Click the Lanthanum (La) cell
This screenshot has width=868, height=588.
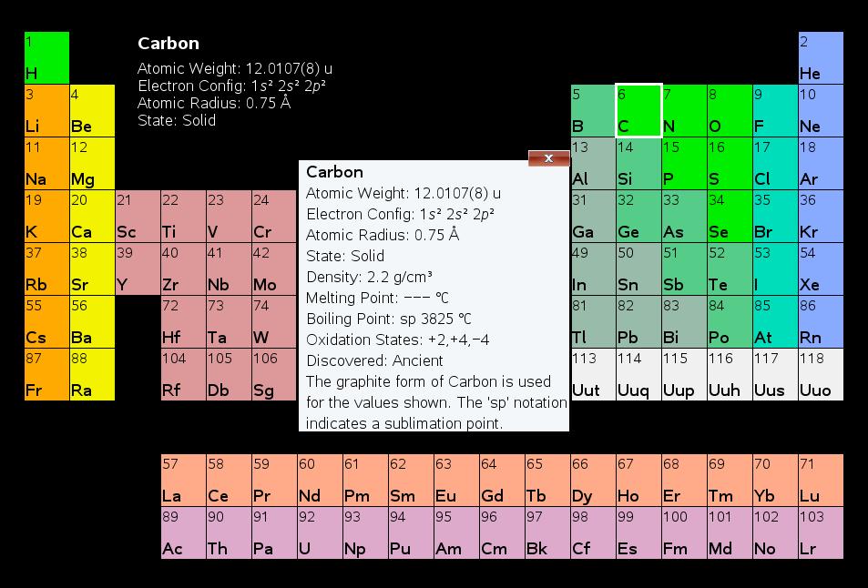tap(183, 480)
